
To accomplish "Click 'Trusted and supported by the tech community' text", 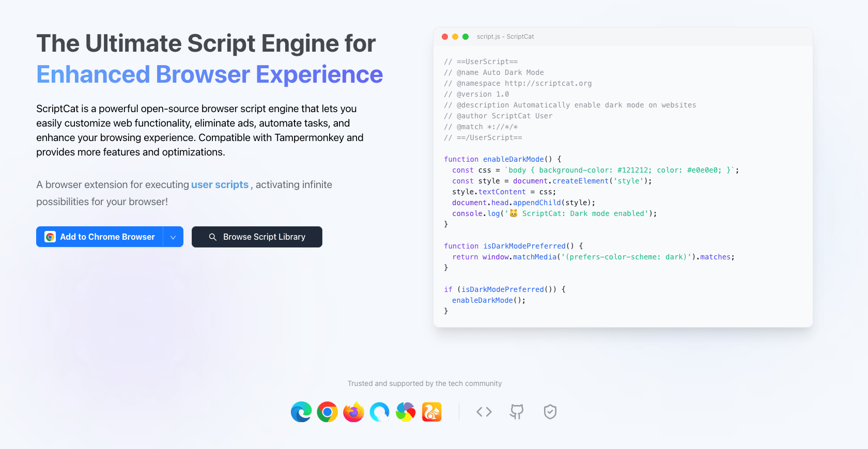I will click(425, 383).
